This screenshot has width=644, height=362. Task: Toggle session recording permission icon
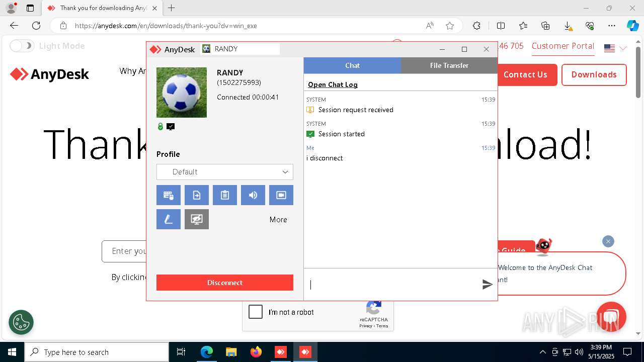click(281, 195)
